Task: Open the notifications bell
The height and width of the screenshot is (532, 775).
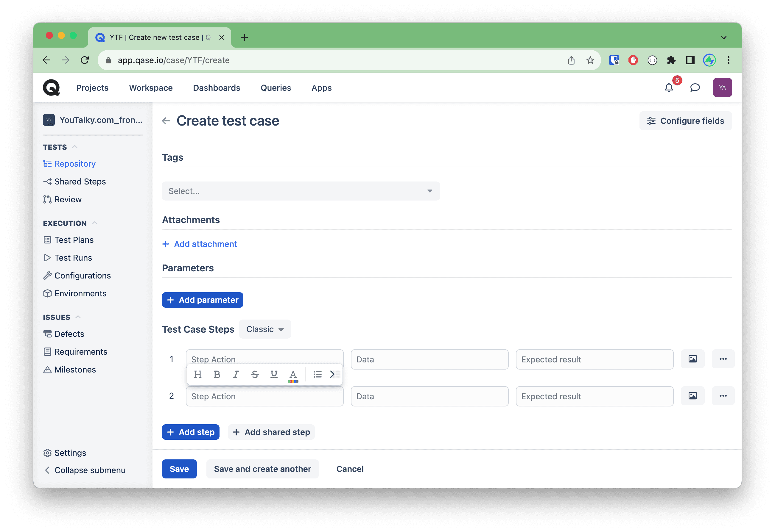Action: tap(669, 88)
